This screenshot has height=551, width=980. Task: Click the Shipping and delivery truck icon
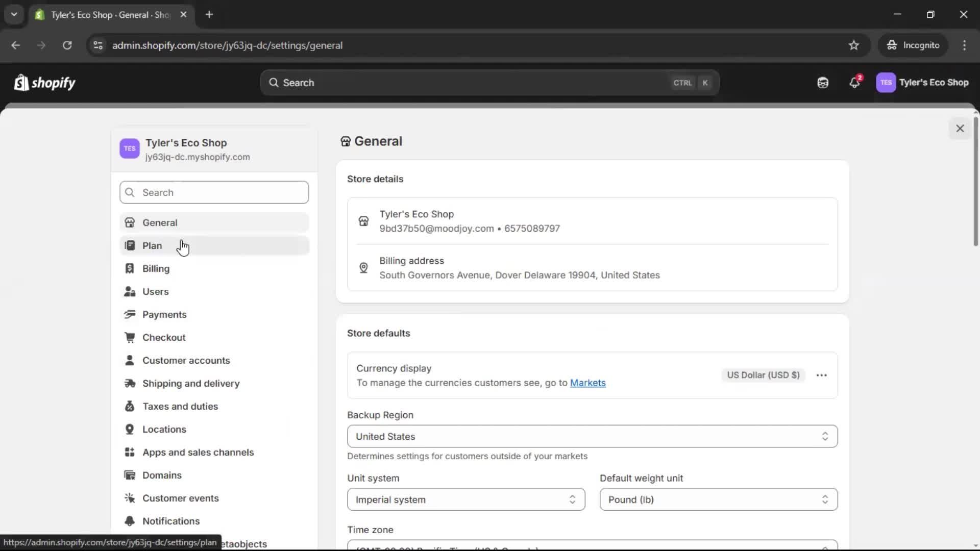[130, 383]
